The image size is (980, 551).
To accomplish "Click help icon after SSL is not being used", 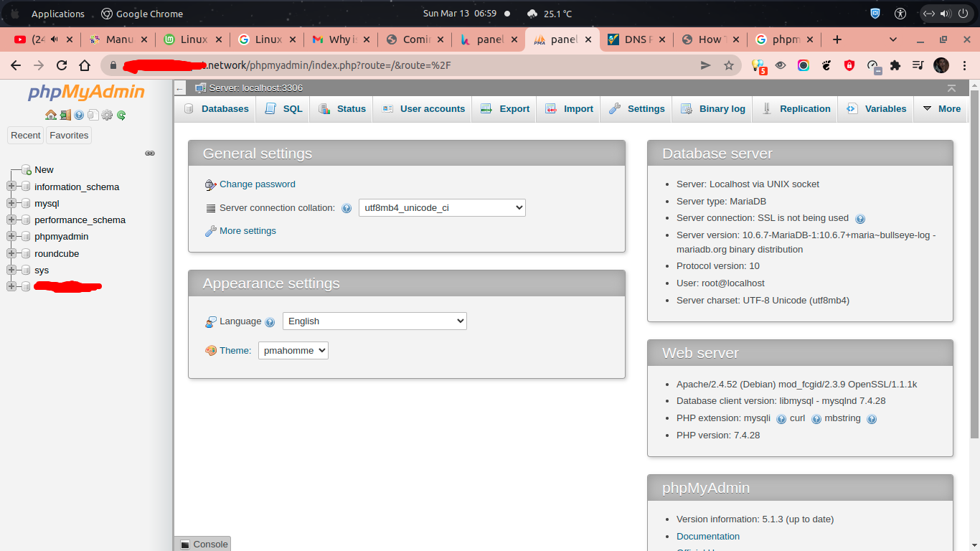I will click(x=860, y=219).
